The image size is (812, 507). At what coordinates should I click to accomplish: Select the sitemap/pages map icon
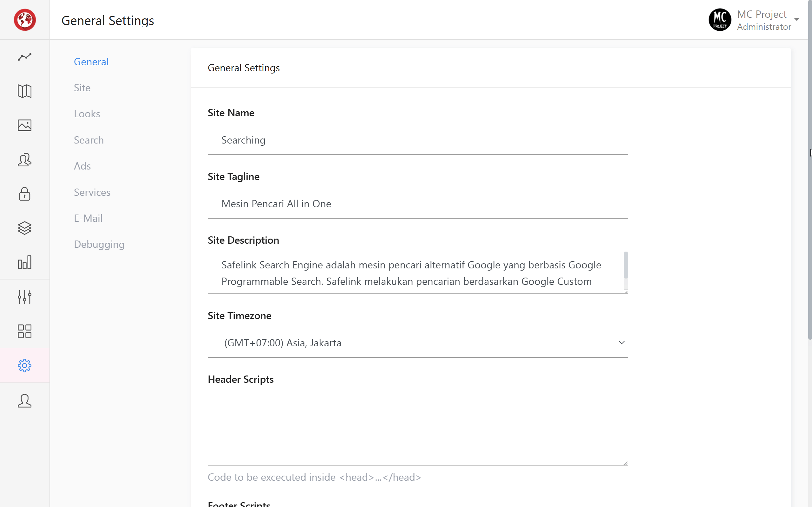click(x=24, y=91)
